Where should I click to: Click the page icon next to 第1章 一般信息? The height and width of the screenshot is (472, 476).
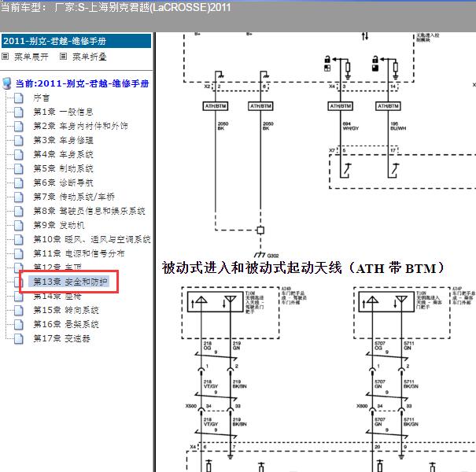pos(19,112)
